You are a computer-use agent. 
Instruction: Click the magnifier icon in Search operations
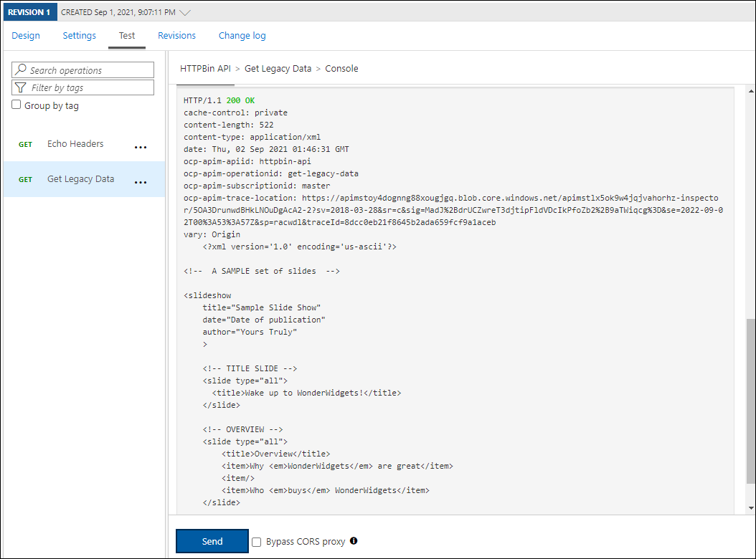21,70
